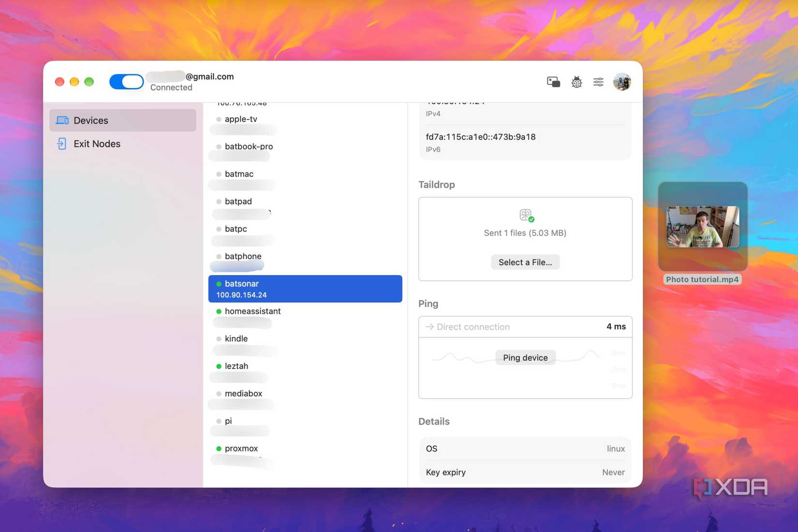Click the green zoom window button
Screen dimensions: 798x532
[89, 82]
